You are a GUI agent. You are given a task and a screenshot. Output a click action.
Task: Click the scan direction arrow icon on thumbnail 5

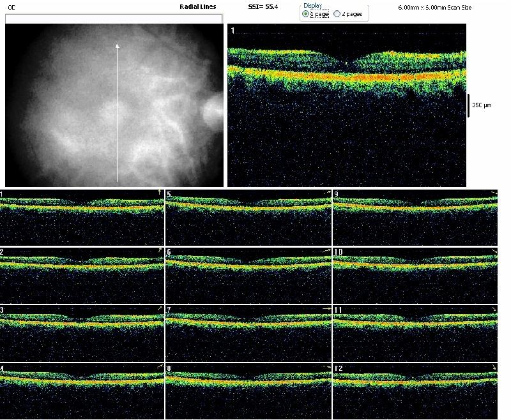[327, 192]
